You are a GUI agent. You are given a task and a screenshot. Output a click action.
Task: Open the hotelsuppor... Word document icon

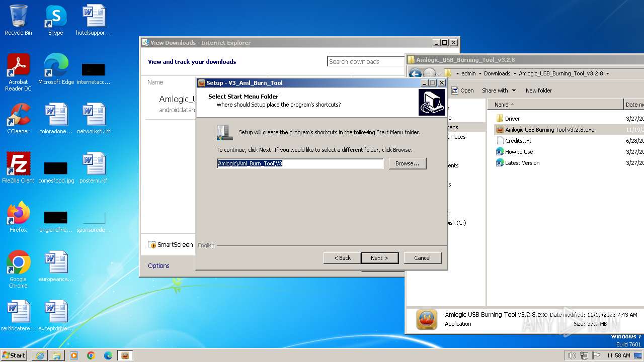(x=94, y=20)
